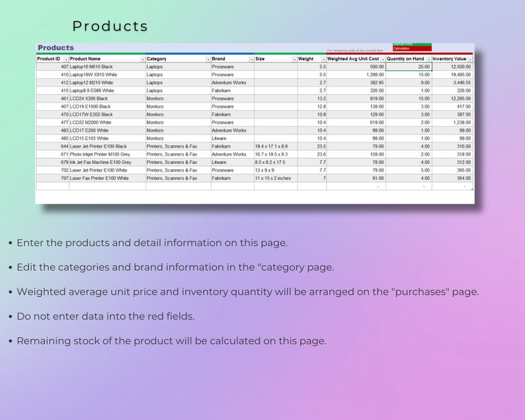The width and height of the screenshot is (525, 420).
Task: Click the cell 'Laser Jet Printer E100 Black'
Action: coord(107,146)
